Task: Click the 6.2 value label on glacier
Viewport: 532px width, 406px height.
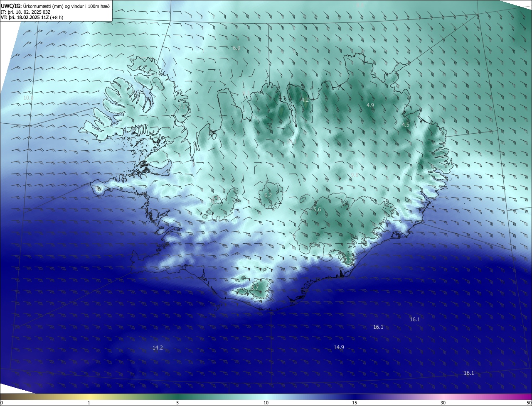Action: pyautogui.click(x=268, y=195)
